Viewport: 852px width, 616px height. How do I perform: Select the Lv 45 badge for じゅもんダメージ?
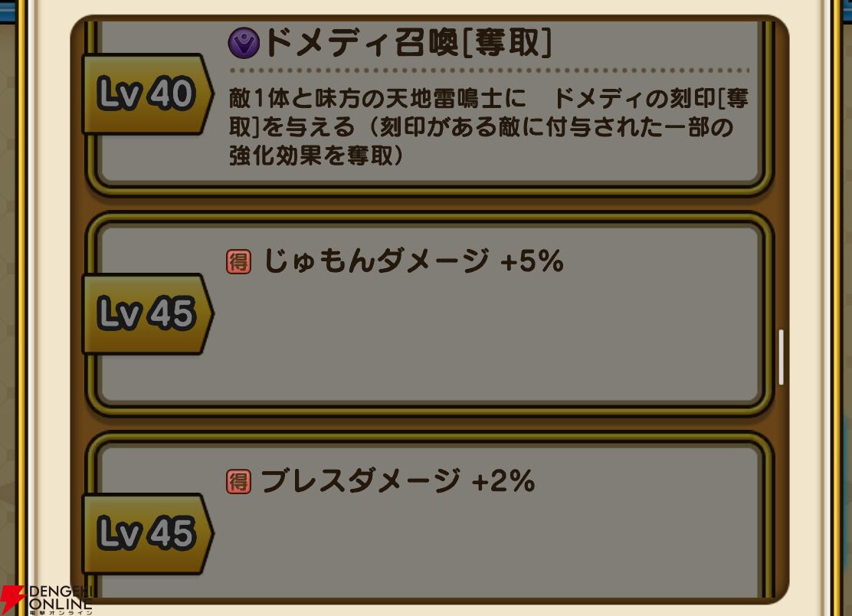(146, 314)
